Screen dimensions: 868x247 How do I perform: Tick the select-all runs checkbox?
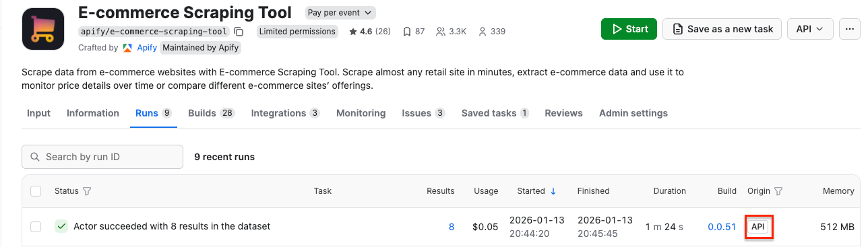pos(36,191)
